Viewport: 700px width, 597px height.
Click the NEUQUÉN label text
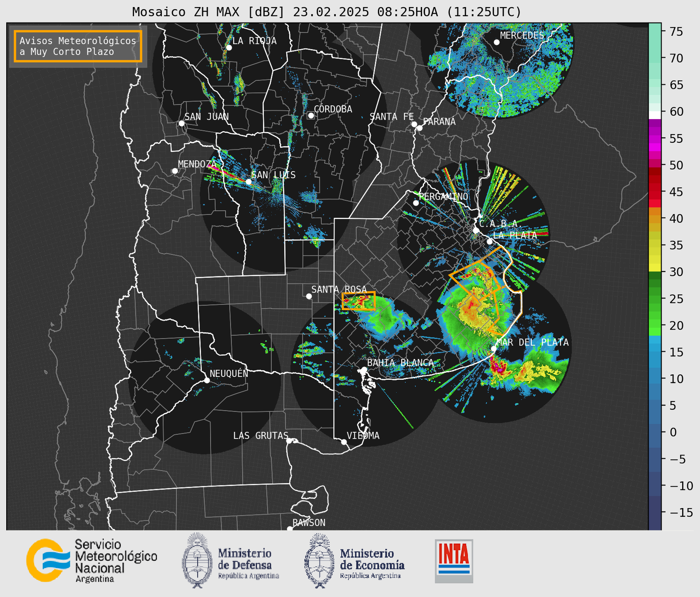click(x=229, y=373)
